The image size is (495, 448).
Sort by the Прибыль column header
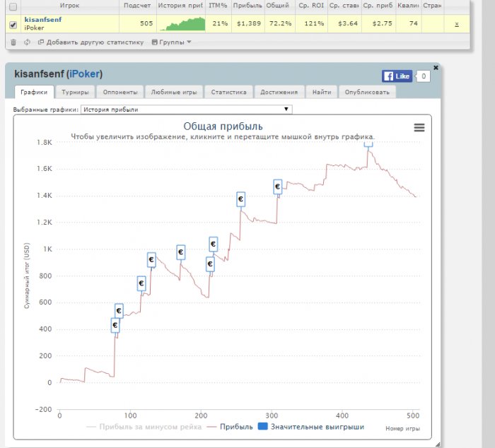tap(248, 6)
